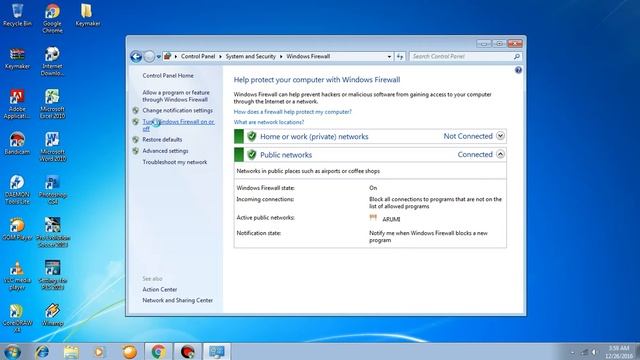Open the blue Help question mark icon
640x360 pixels.
coord(518,70)
